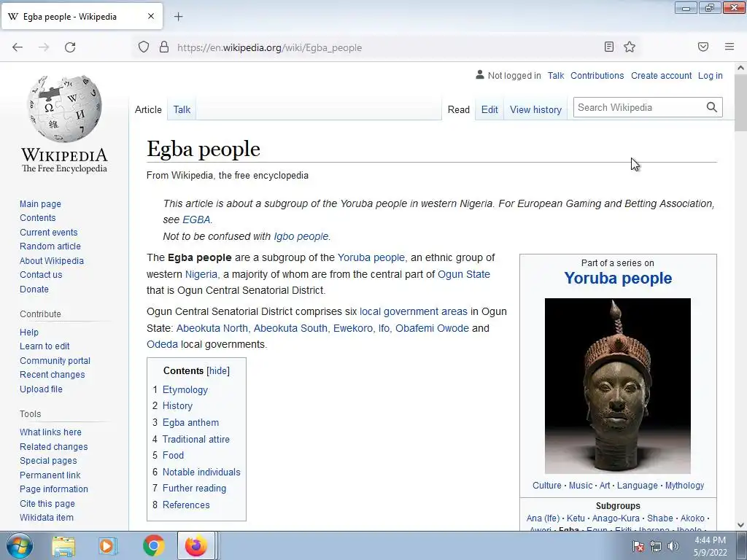The height and width of the screenshot is (560, 747).
Task: Jump to Traditional attire section
Action: pos(196,439)
